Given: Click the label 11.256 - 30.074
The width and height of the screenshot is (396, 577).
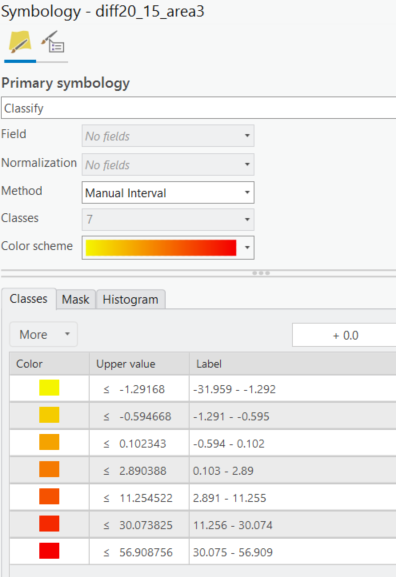Looking at the screenshot, I should tap(233, 525).
